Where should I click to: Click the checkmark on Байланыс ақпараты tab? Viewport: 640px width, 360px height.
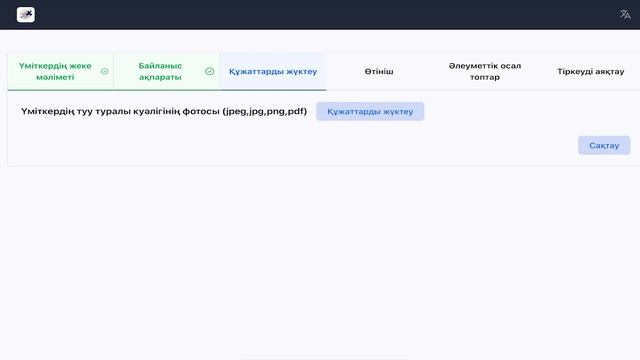pyautogui.click(x=209, y=71)
